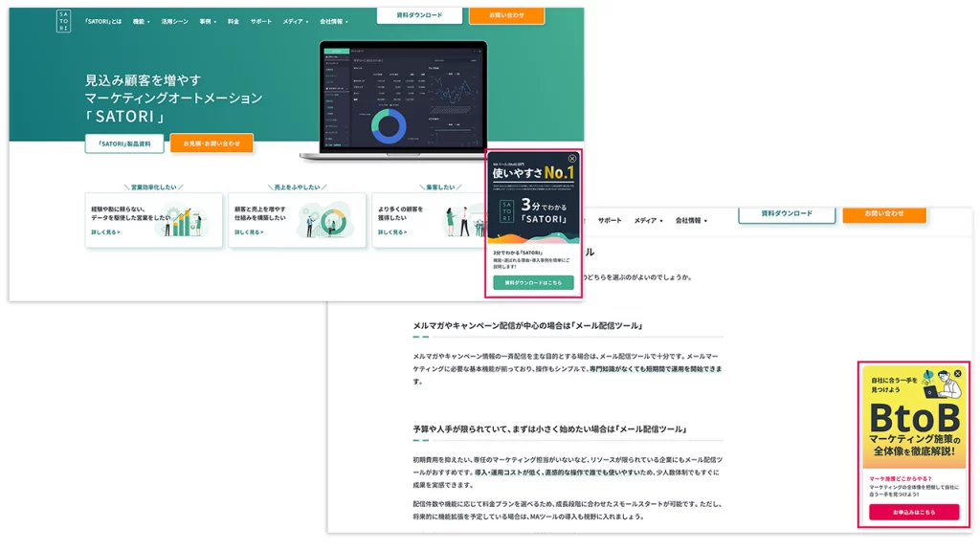Open サポート in the article page nav
Screen dimensions: 980x549
tap(610, 221)
